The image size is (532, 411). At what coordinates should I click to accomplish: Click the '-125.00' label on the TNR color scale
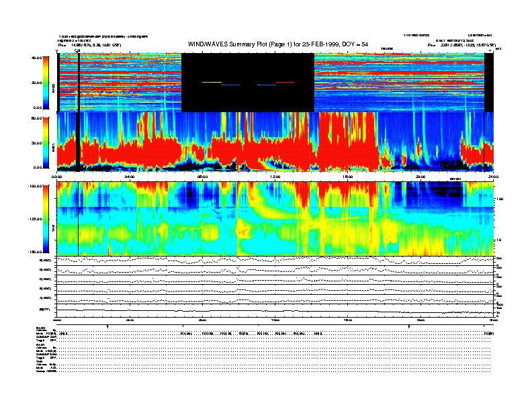[35, 219]
